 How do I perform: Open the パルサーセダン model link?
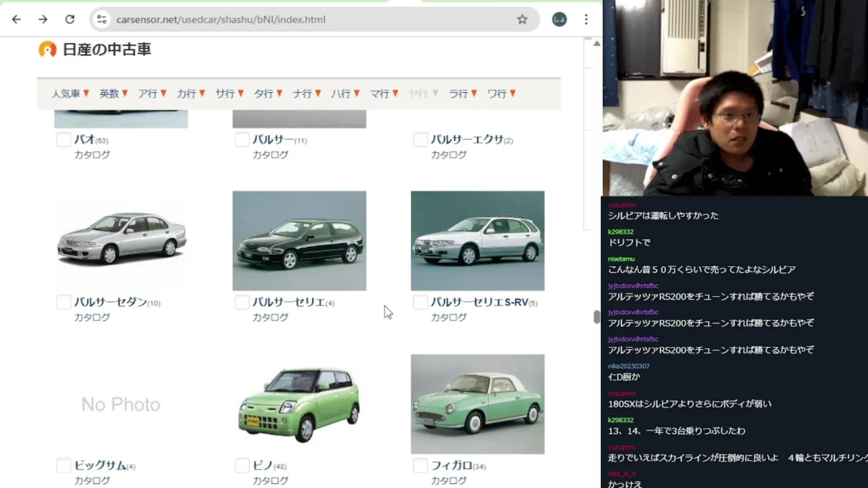point(111,302)
